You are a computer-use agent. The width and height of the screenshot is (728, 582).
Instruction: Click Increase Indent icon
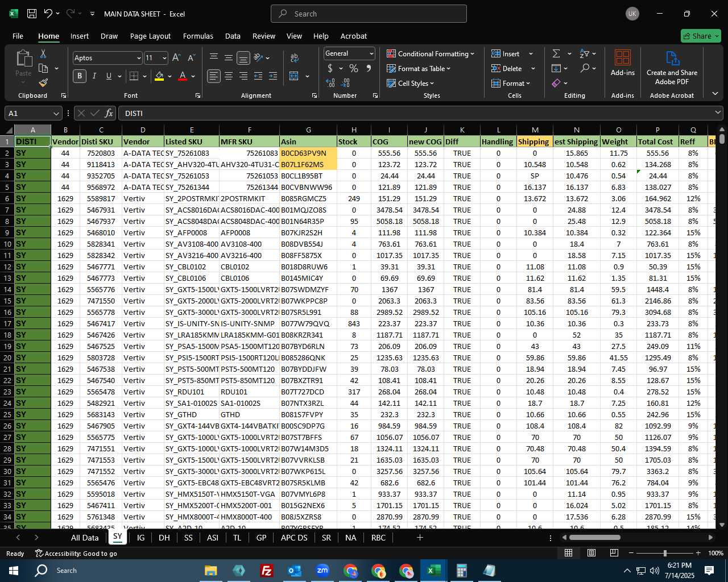273,76
